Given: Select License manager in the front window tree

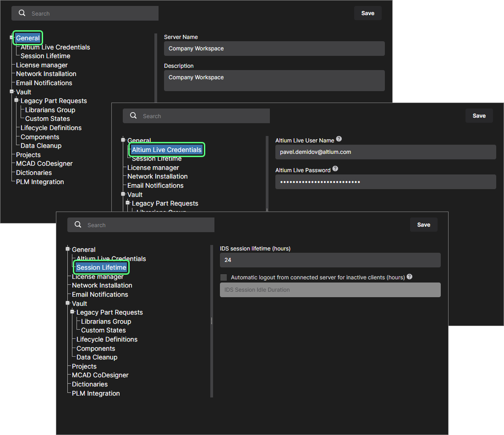Looking at the screenshot, I should 98,277.
